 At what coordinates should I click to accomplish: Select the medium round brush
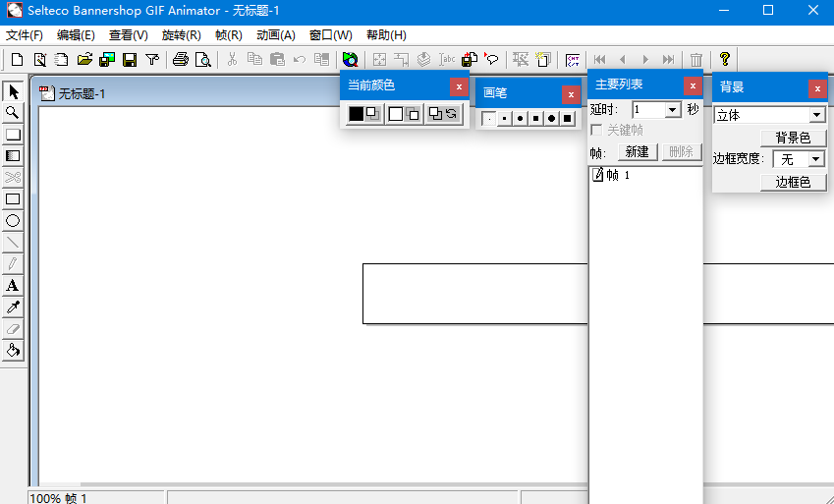click(521, 119)
